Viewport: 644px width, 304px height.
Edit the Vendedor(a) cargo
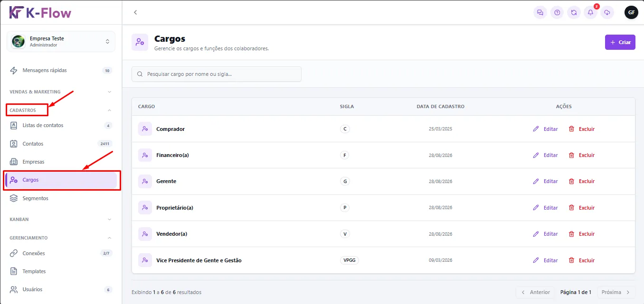click(545, 234)
